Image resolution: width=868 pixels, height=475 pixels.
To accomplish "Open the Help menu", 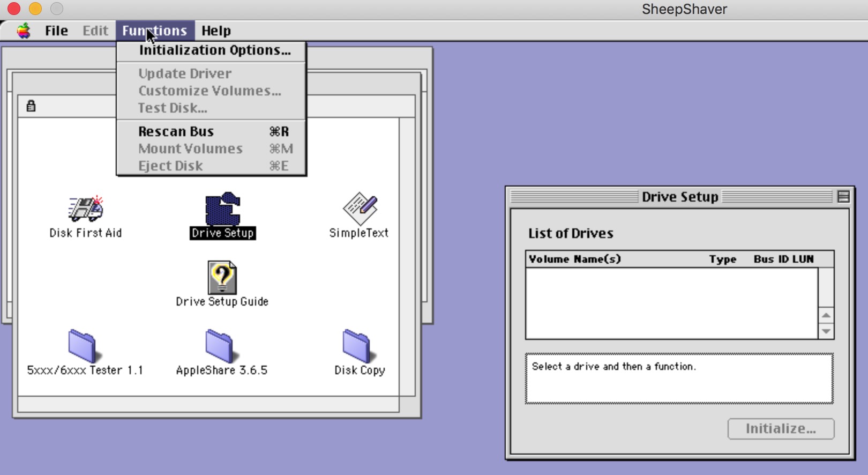I will [216, 31].
